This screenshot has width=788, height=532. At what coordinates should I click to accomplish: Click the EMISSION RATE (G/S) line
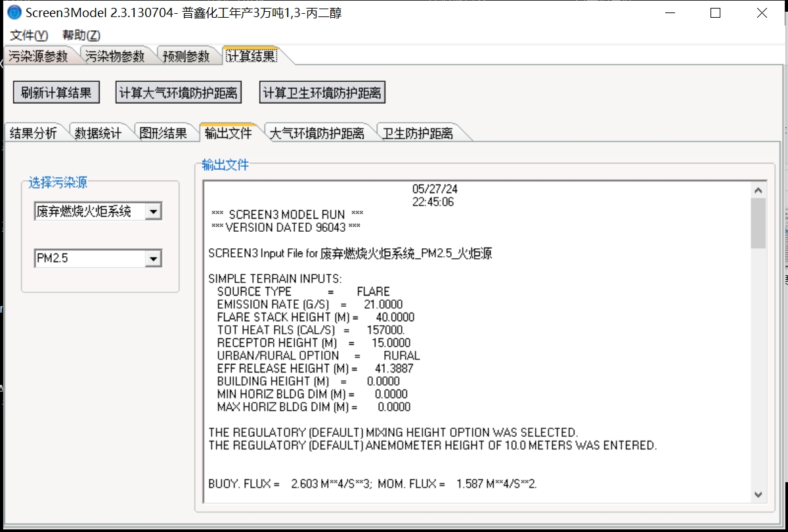(x=310, y=304)
